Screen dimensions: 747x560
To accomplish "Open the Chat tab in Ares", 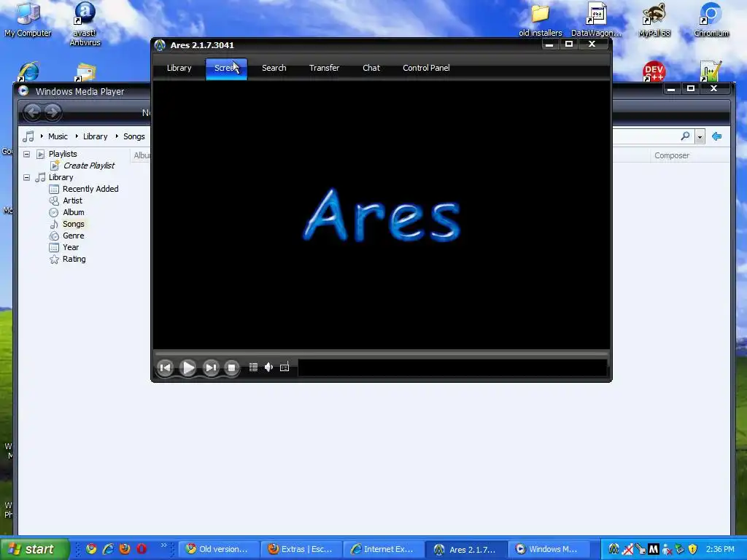I will pyautogui.click(x=371, y=68).
